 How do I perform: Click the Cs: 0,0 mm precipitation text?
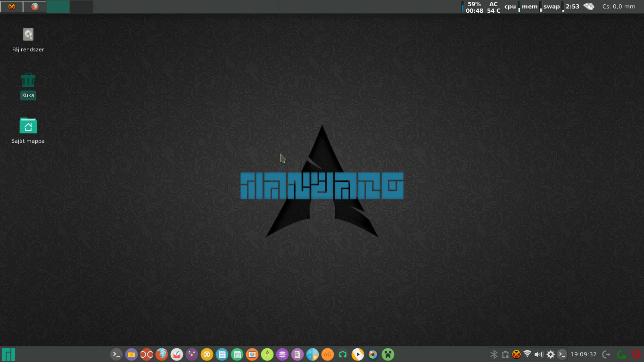619,7
